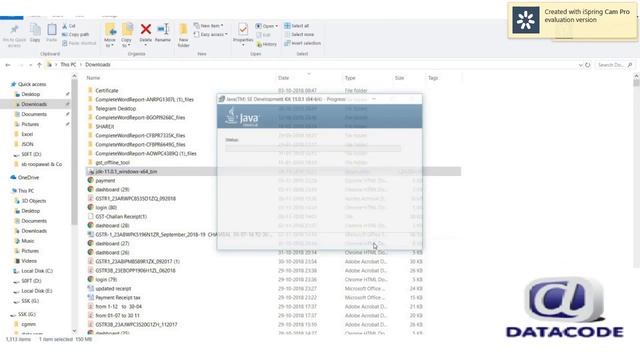Click the Java installer progress bar
Viewport: 640px width, 360px height.
click(x=313, y=149)
